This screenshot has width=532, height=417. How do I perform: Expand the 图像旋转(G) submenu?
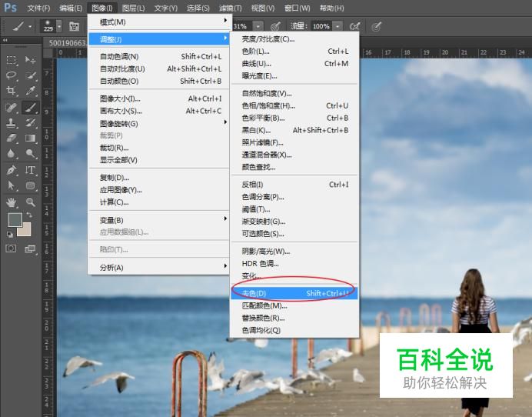point(159,123)
